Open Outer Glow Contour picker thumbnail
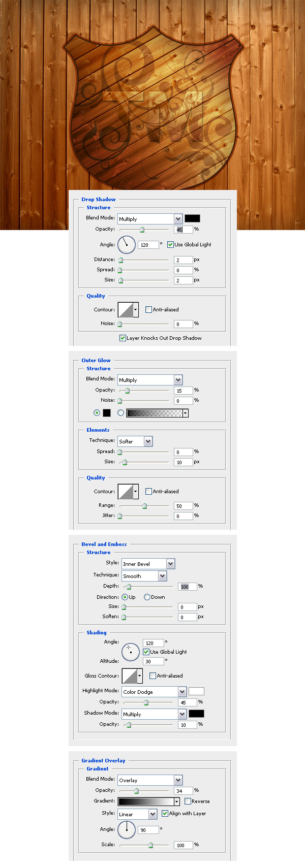 (x=126, y=492)
